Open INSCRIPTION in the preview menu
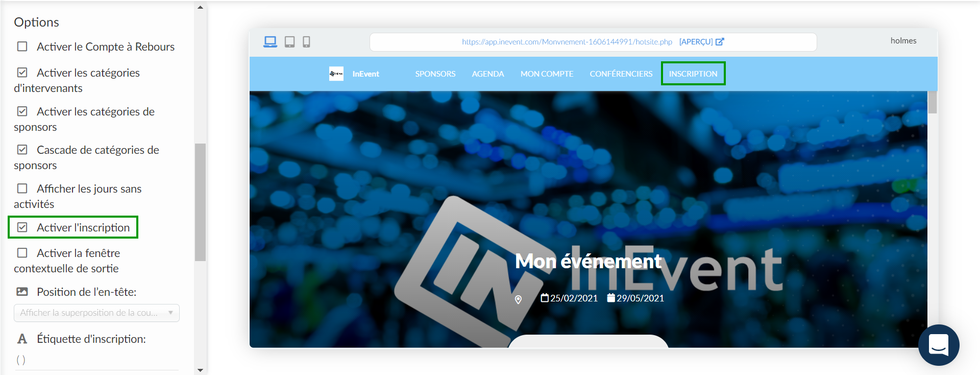This screenshot has height=375, width=980. point(693,74)
